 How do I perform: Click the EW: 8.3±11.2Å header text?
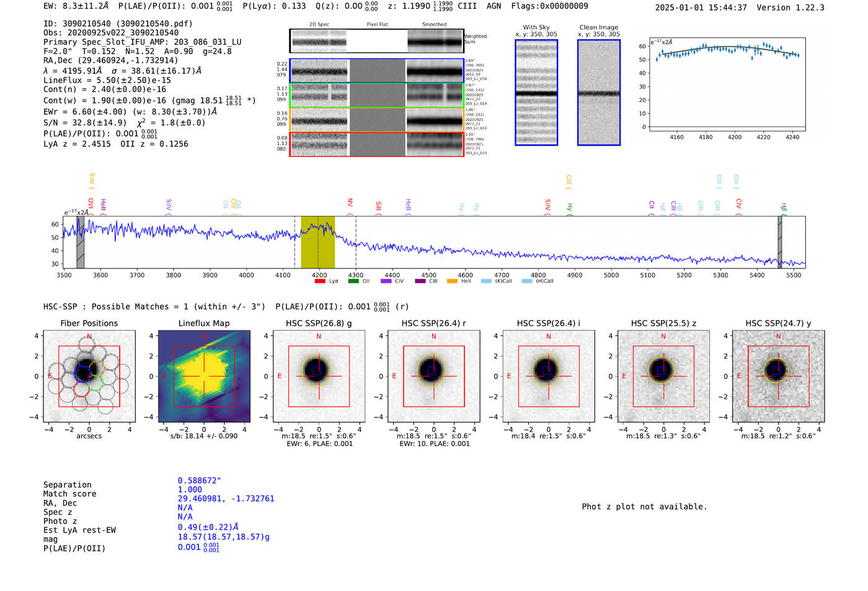pyautogui.click(x=76, y=6)
